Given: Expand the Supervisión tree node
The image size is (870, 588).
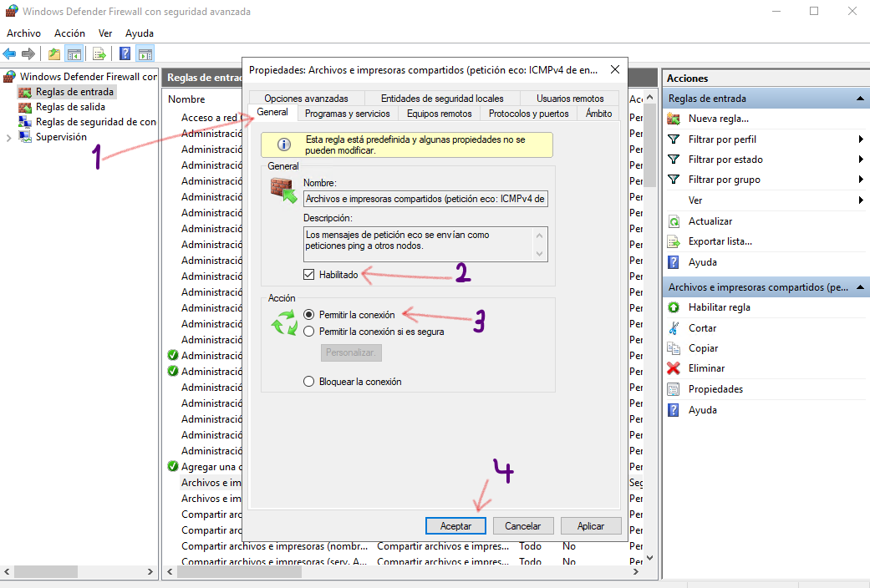Looking at the screenshot, I should [x=8, y=138].
